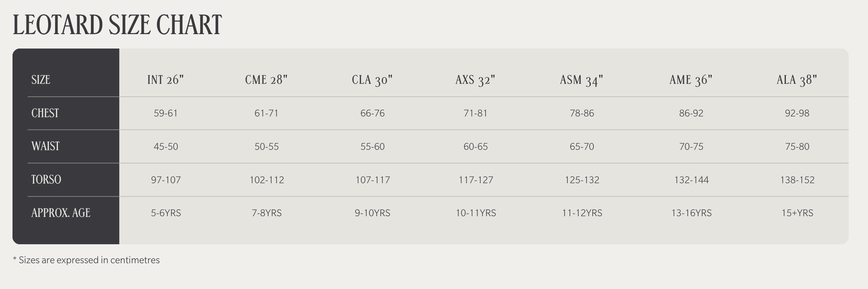Click the Leotard Size Chart heading
868x289 pixels.
(x=117, y=25)
